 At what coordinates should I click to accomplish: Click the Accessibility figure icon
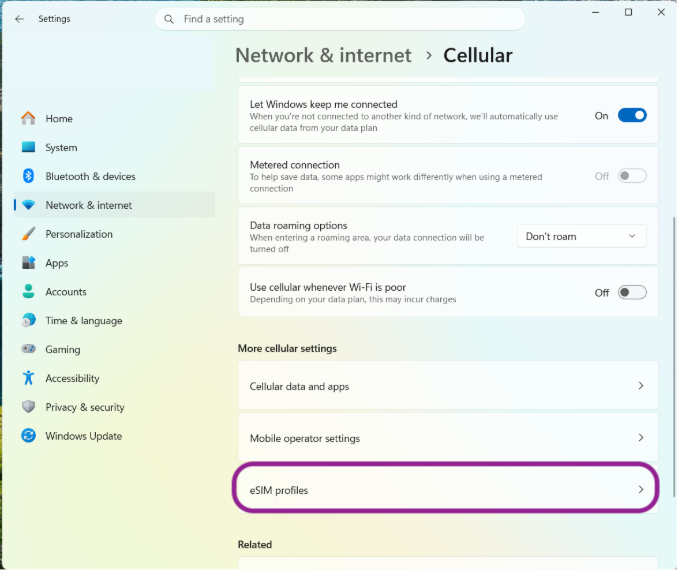point(29,378)
